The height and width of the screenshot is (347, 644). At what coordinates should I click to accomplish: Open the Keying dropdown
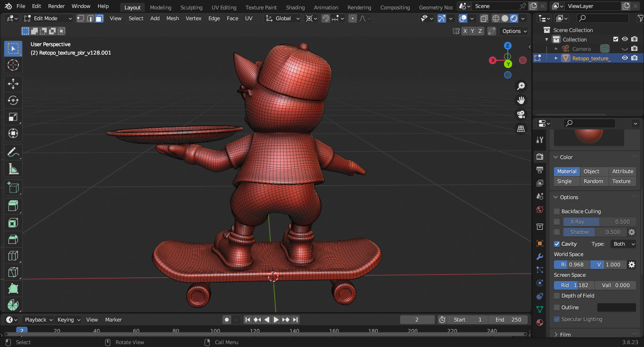(68, 320)
